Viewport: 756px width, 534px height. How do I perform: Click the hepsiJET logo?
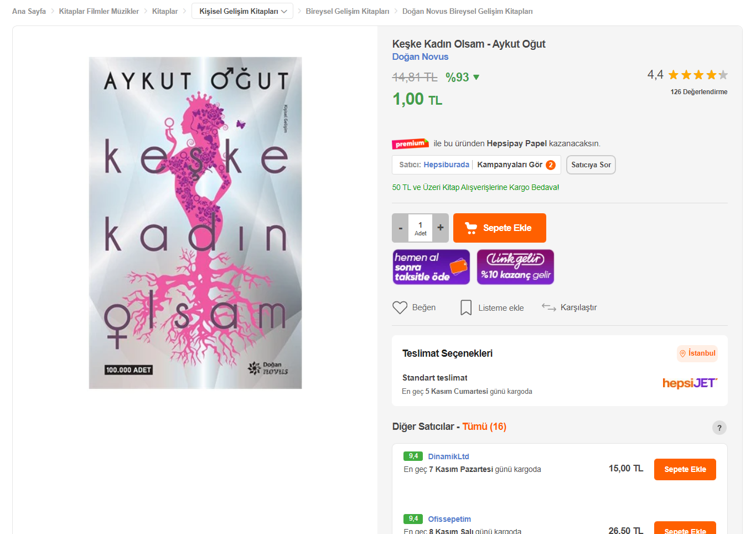[690, 383]
